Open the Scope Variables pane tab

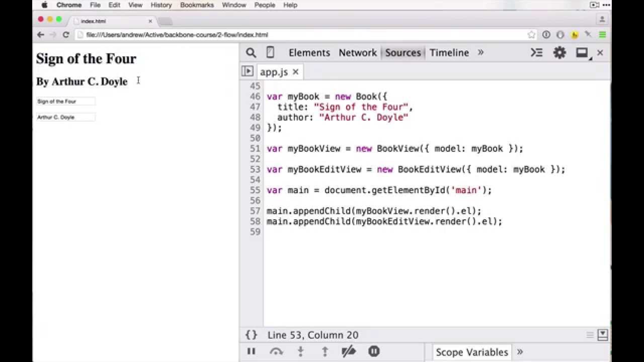[x=472, y=352]
